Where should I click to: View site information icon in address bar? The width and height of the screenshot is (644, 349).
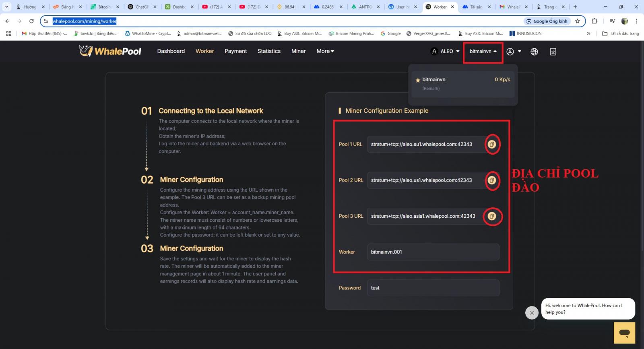(x=46, y=21)
